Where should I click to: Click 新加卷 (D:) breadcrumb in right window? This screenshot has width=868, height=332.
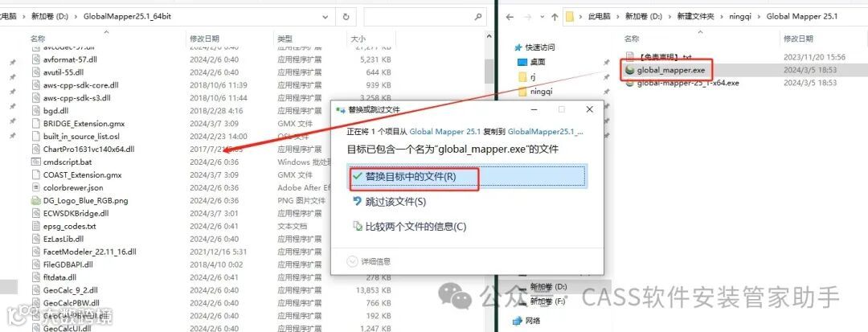pos(644,17)
